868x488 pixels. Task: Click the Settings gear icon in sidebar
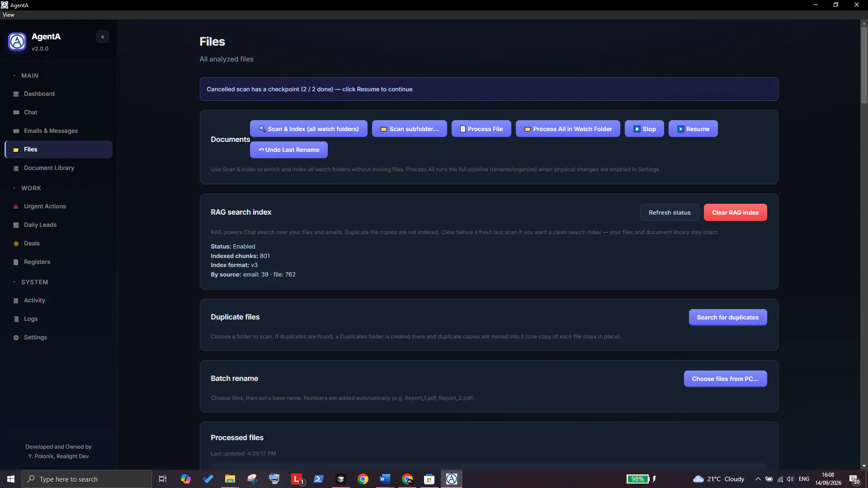click(16, 338)
